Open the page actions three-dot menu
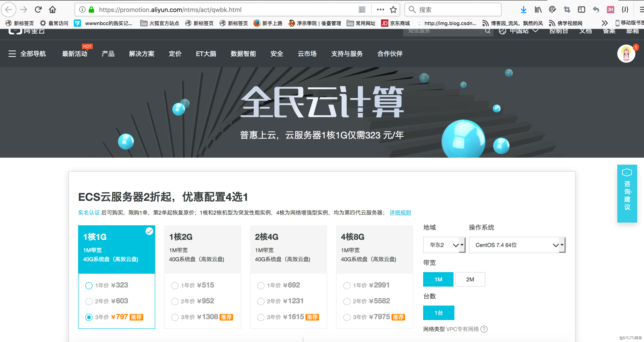This screenshot has height=342, width=644. pyautogui.click(x=380, y=10)
